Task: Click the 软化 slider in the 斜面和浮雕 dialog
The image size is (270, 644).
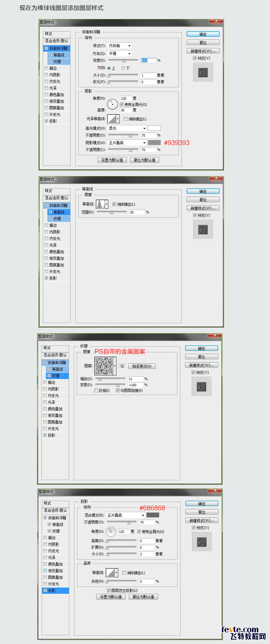Action: [x=123, y=82]
